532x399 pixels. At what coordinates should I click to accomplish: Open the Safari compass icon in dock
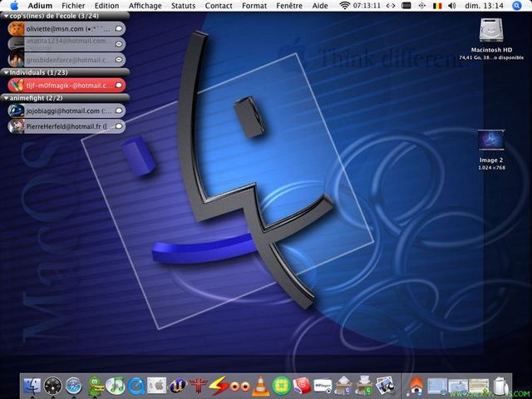(74, 386)
